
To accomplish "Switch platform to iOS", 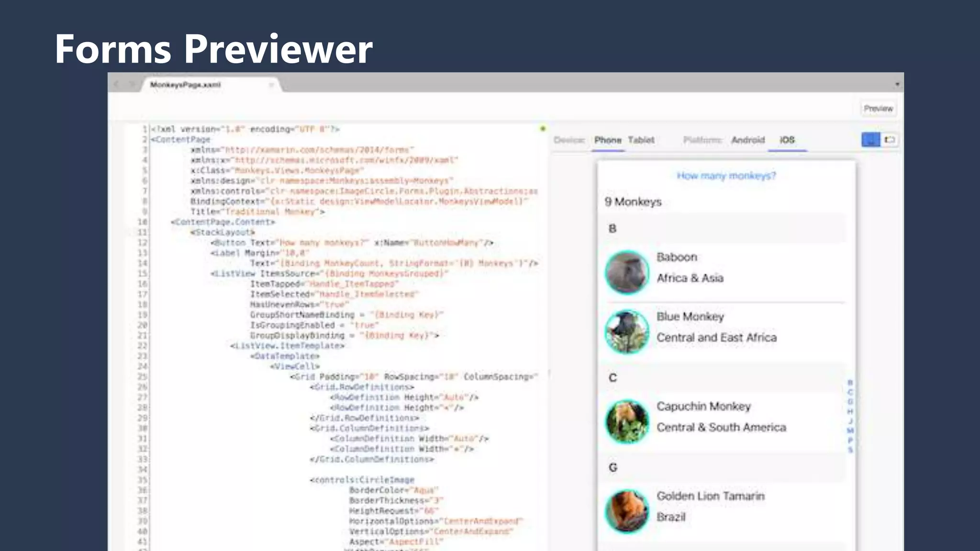I will (x=787, y=140).
